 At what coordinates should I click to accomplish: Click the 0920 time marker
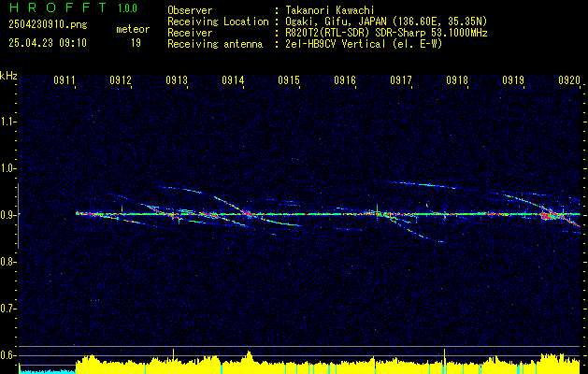pyautogui.click(x=569, y=79)
